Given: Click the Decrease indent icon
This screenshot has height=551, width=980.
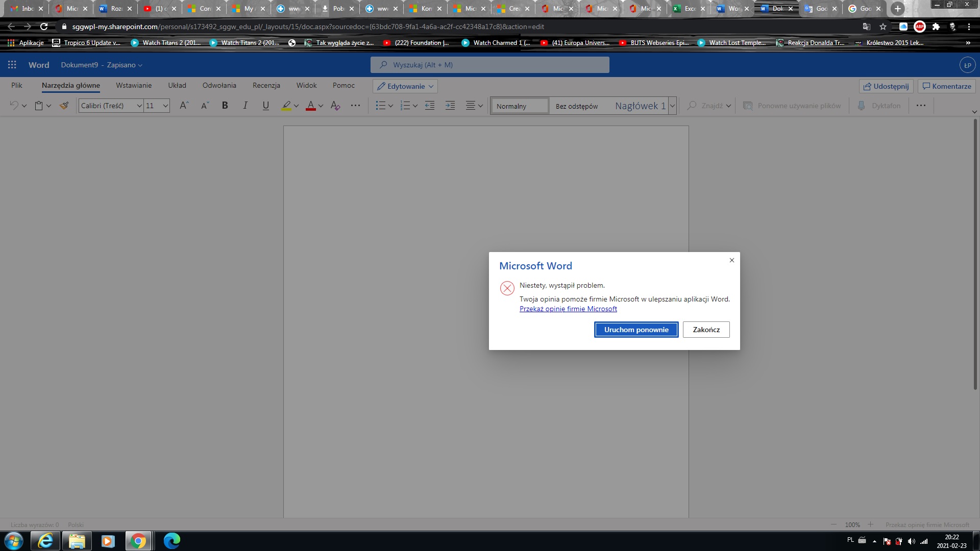Looking at the screenshot, I should (430, 106).
